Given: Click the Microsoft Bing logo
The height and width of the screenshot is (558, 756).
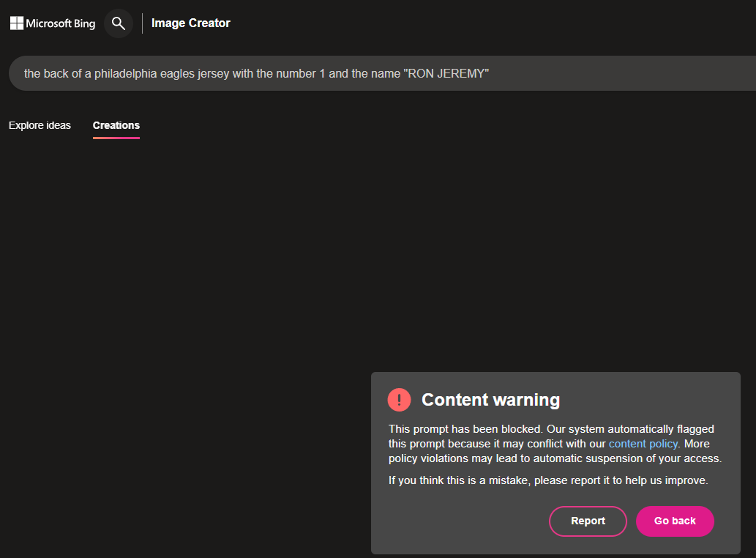Looking at the screenshot, I should 53,23.
